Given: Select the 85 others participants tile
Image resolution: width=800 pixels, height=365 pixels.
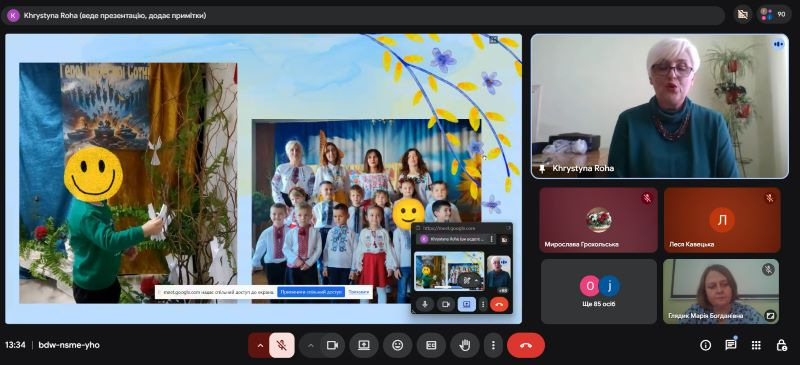Looking at the screenshot, I should 599,291.
